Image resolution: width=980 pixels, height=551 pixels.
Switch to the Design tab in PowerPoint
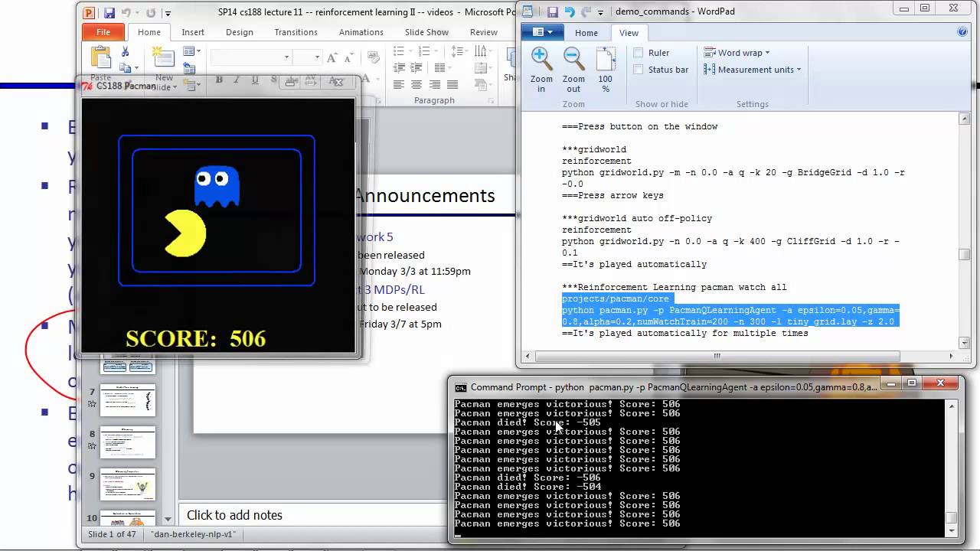239,32
